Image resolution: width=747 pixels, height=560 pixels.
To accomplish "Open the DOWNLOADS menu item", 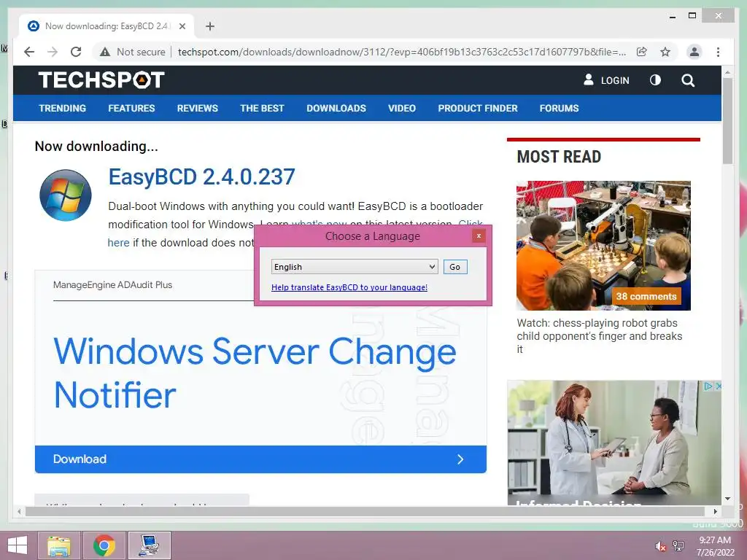I will [x=336, y=108].
